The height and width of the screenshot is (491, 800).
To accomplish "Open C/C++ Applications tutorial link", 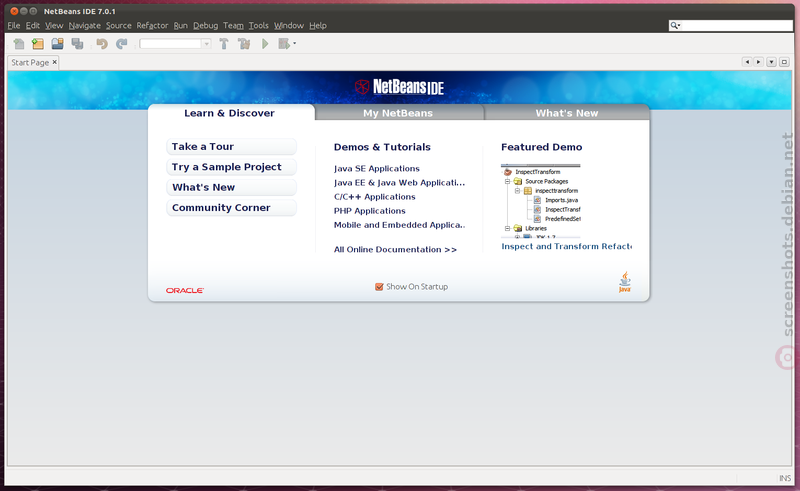I will point(374,197).
